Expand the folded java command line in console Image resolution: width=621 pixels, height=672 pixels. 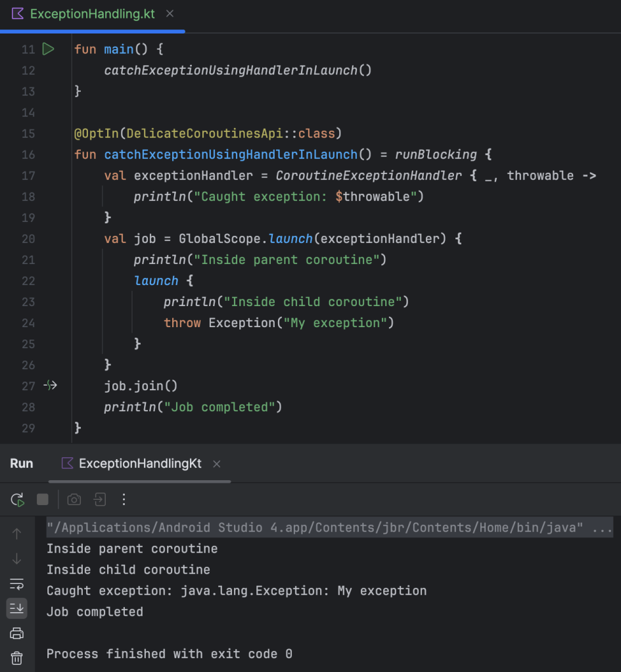point(603,527)
